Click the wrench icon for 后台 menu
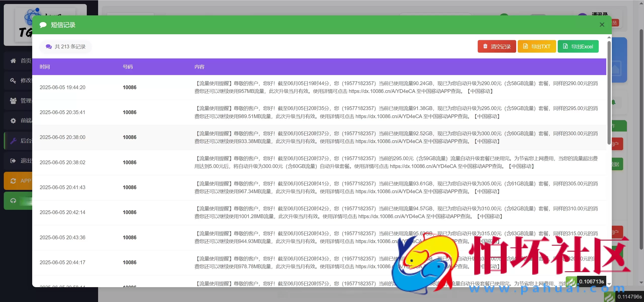Screen dimensions: 644x302 tap(13, 141)
